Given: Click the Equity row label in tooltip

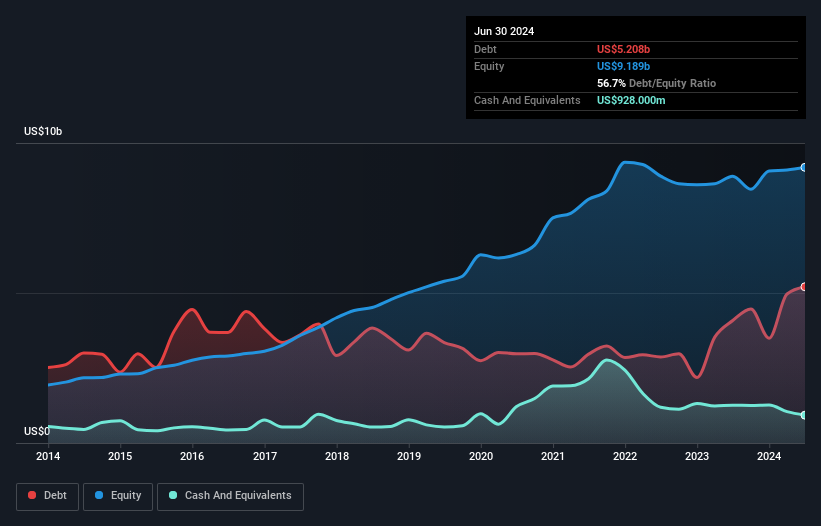Looking at the screenshot, I should (489, 66).
